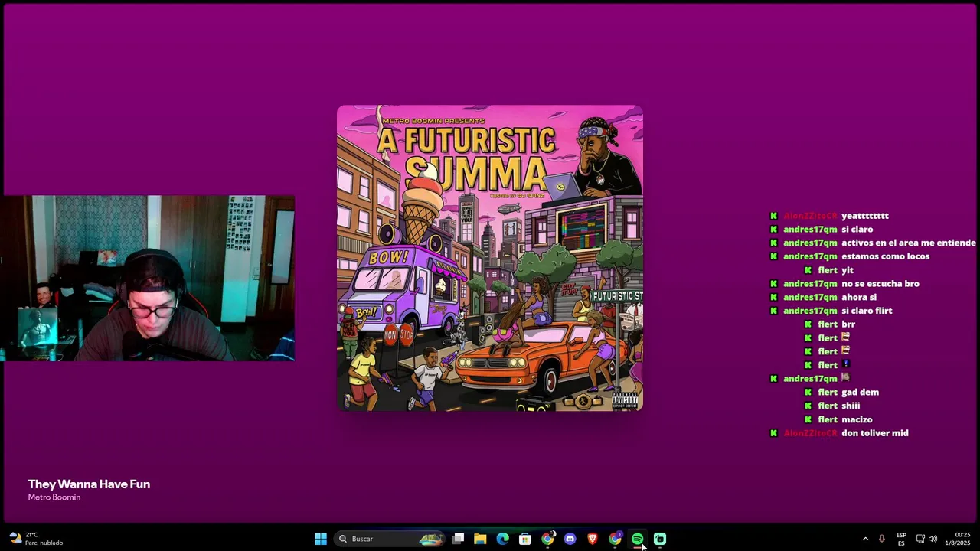Image resolution: width=980 pixels, height=551 pixels.
Task: Click chat message 'no se escucha bro'
Action: click(880, 284)
